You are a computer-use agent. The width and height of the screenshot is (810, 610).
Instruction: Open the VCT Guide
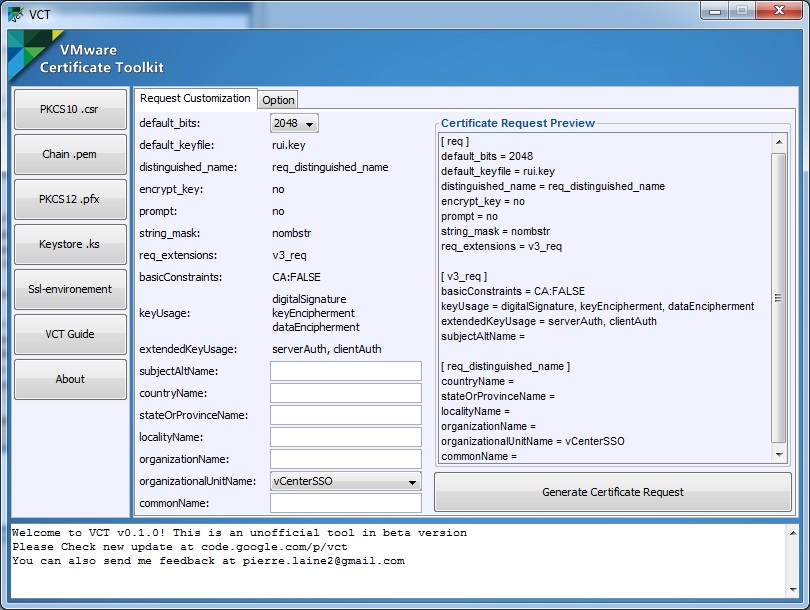click(70, 334)
